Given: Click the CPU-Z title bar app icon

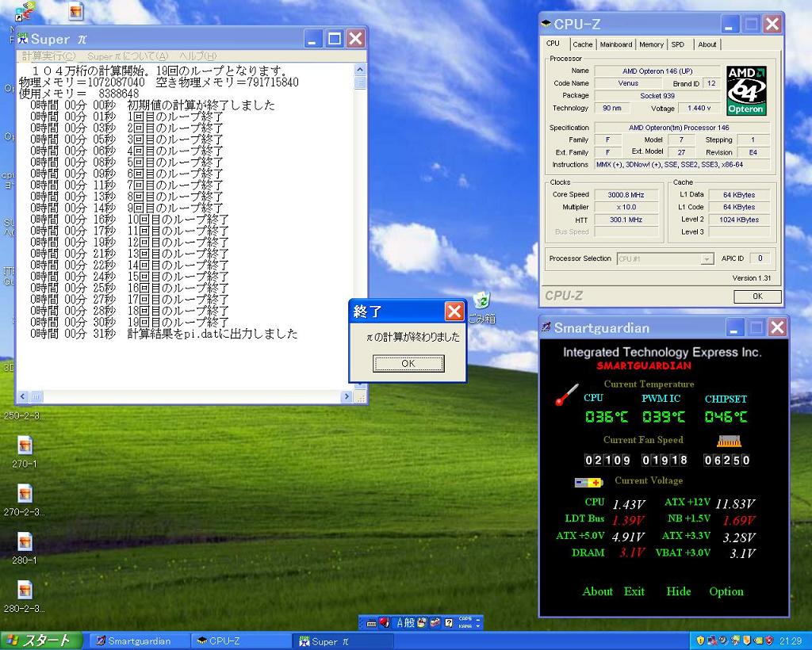Looking at the screenshot, I should [546, 24].
